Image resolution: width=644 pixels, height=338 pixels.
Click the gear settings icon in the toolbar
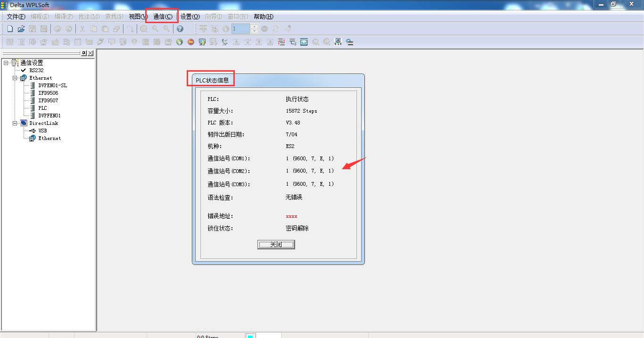coord(349,42)
